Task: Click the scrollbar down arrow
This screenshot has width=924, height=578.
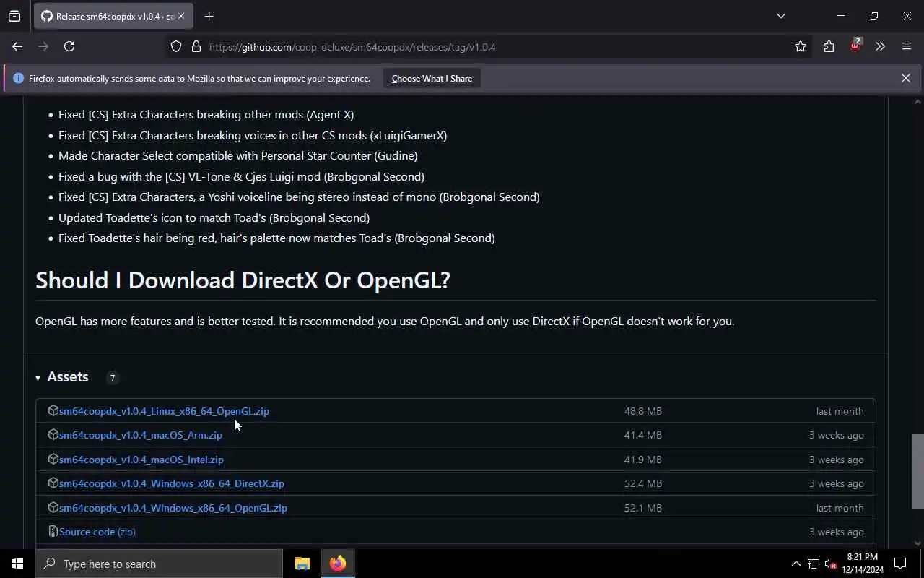Action: pyautogui.click(x=918, y=543)
